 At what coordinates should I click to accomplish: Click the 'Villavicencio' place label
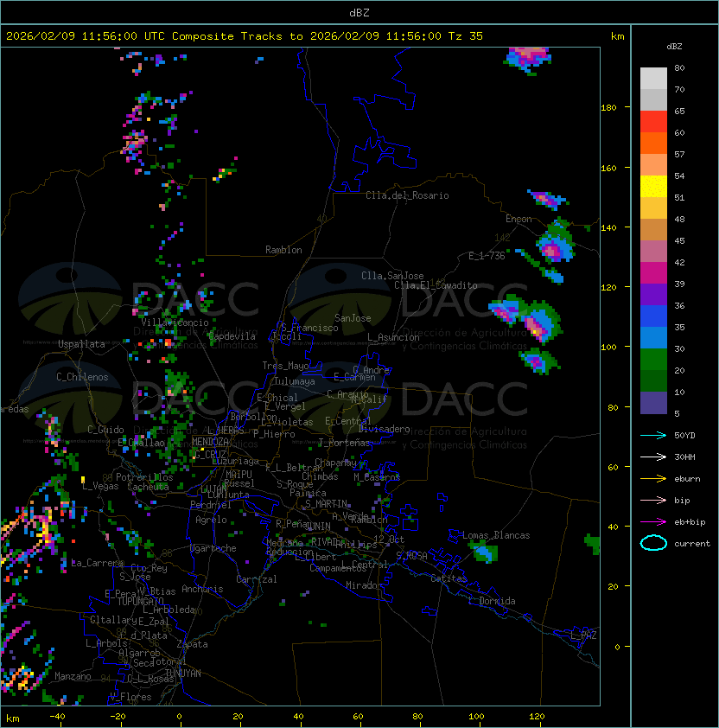click(175, 322)
